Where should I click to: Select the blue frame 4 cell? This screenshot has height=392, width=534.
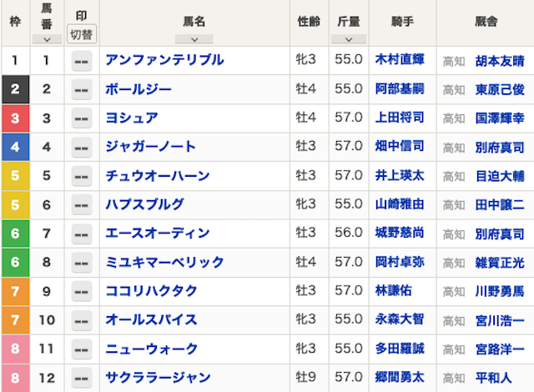pyautogui.click(x=15, y=147)
